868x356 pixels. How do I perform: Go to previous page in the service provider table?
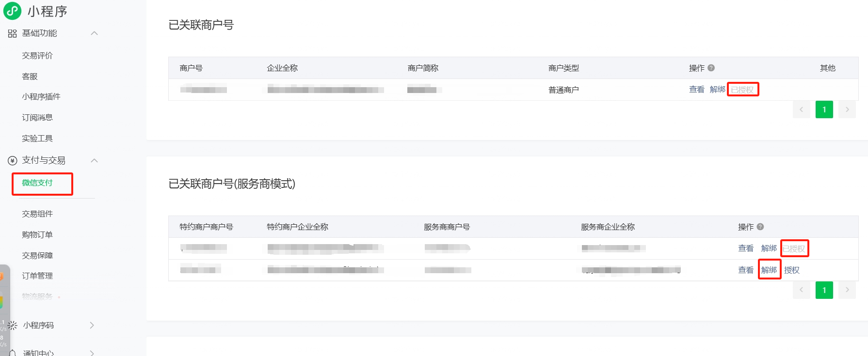801,290
